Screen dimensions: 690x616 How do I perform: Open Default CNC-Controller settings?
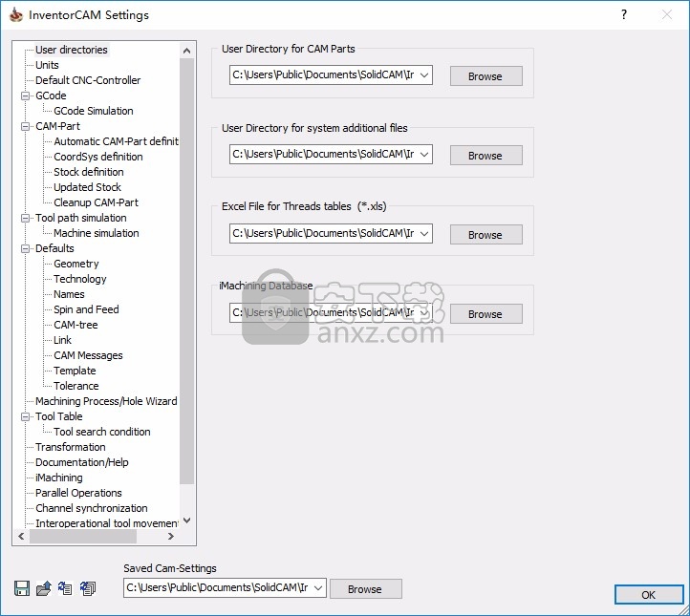tap(88, 80)
